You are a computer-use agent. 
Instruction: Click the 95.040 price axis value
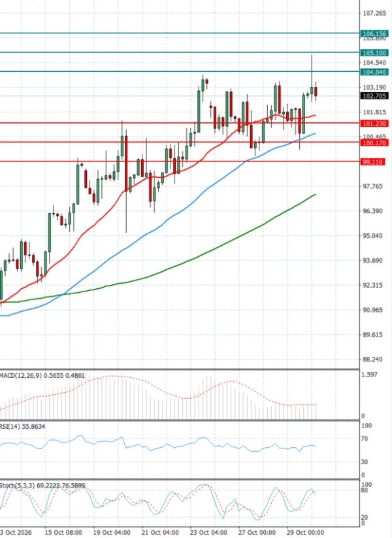pos(372,236)
